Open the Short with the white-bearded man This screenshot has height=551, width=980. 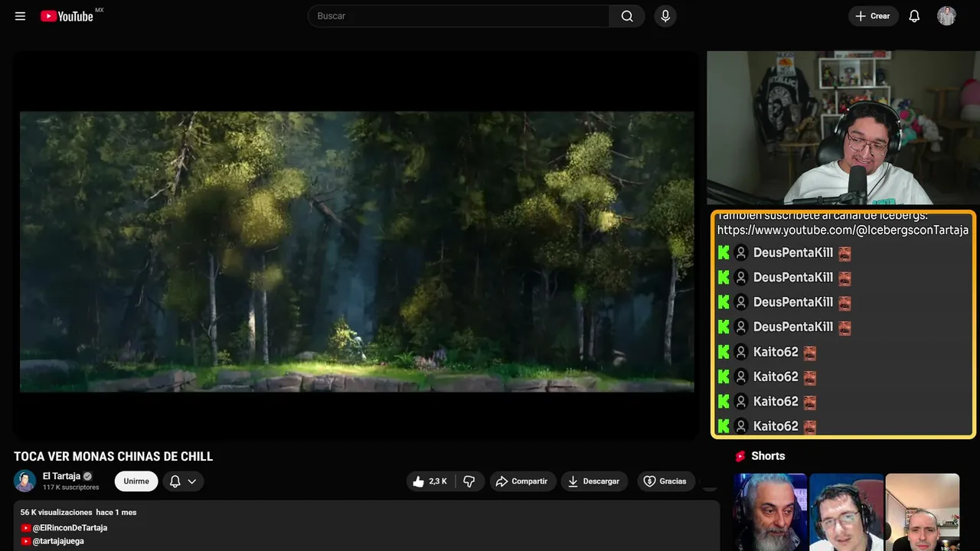tap(770, 512)
